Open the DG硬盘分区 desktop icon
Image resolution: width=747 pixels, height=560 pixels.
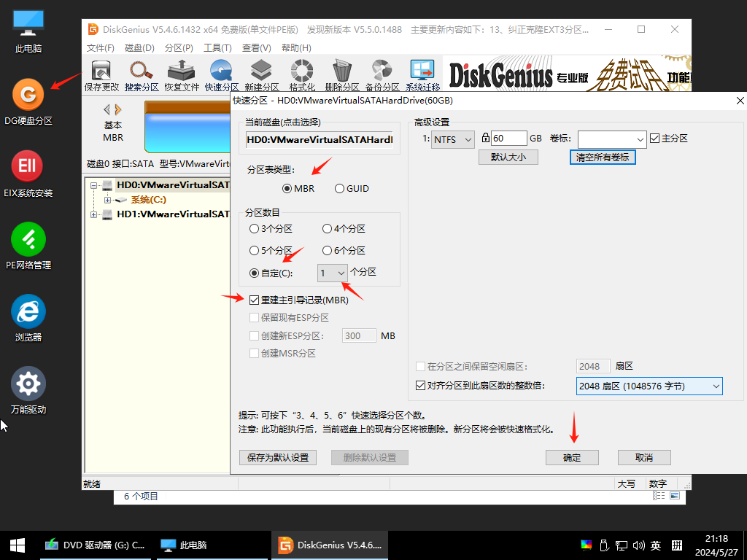[x=28, y=102]
